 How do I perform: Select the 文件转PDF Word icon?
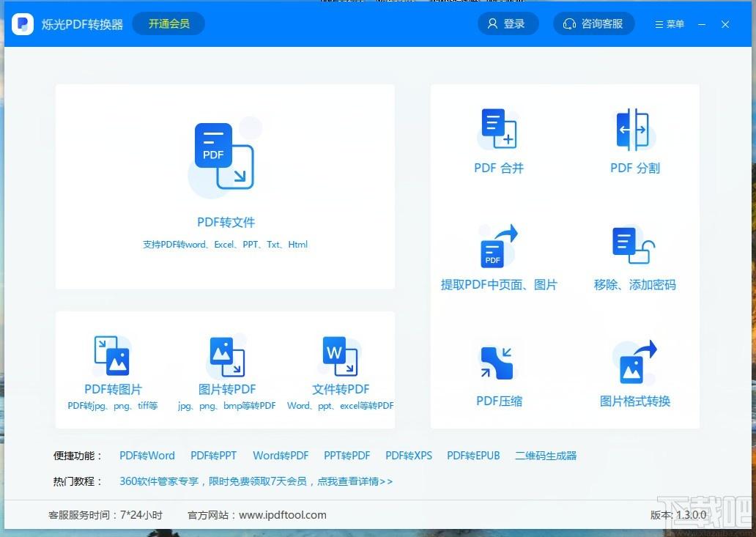tap(341, 356)
